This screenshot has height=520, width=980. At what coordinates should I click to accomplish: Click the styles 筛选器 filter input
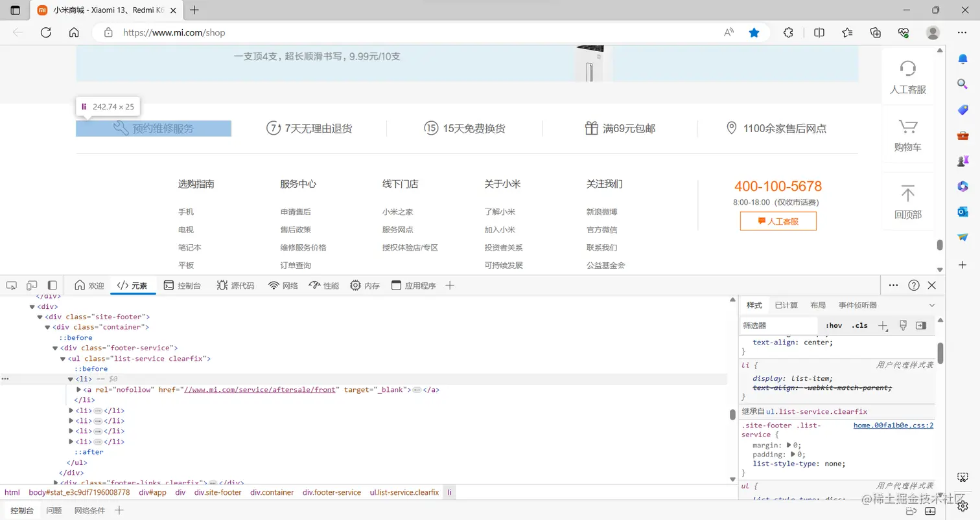(779, 326)
